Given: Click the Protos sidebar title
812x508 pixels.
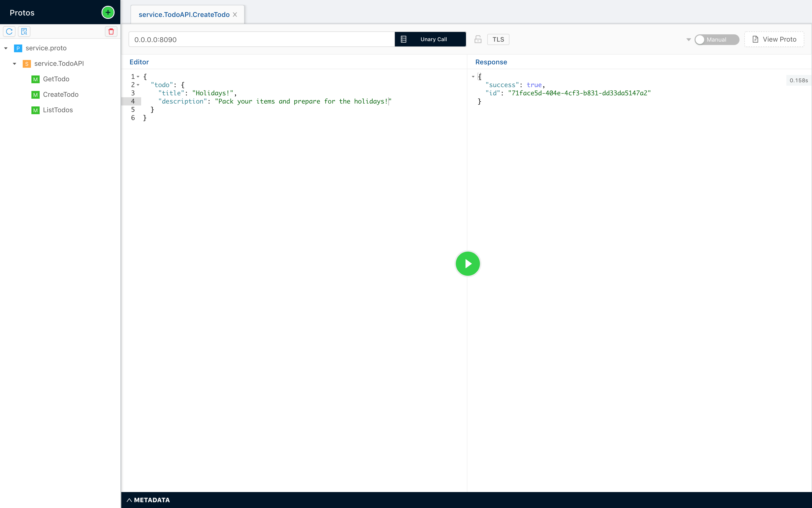Looking at the screenshot, I should 22,13.
